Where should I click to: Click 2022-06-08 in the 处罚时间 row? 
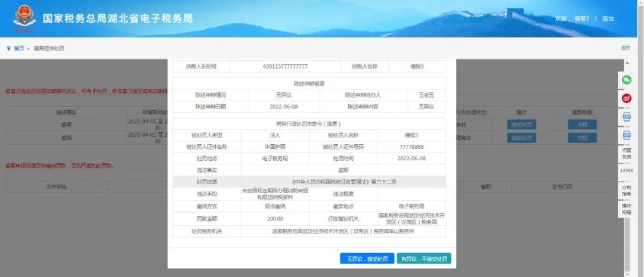tap(411, 158)
